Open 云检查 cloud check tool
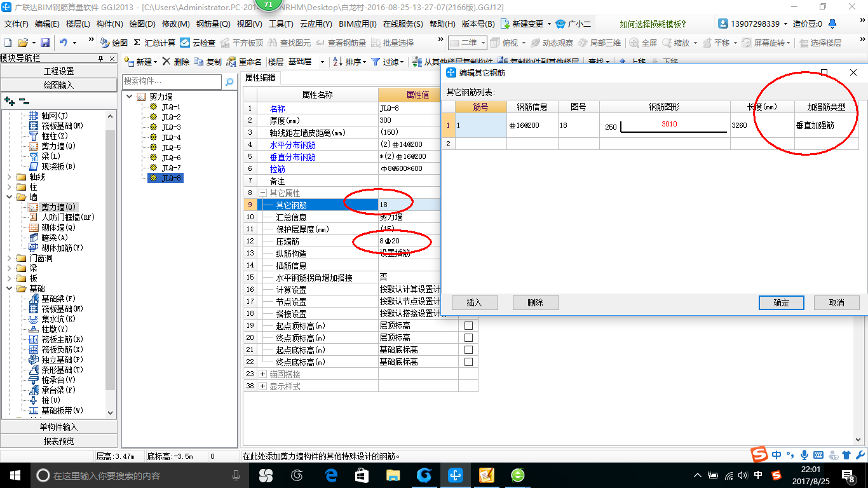 [198, 43]
